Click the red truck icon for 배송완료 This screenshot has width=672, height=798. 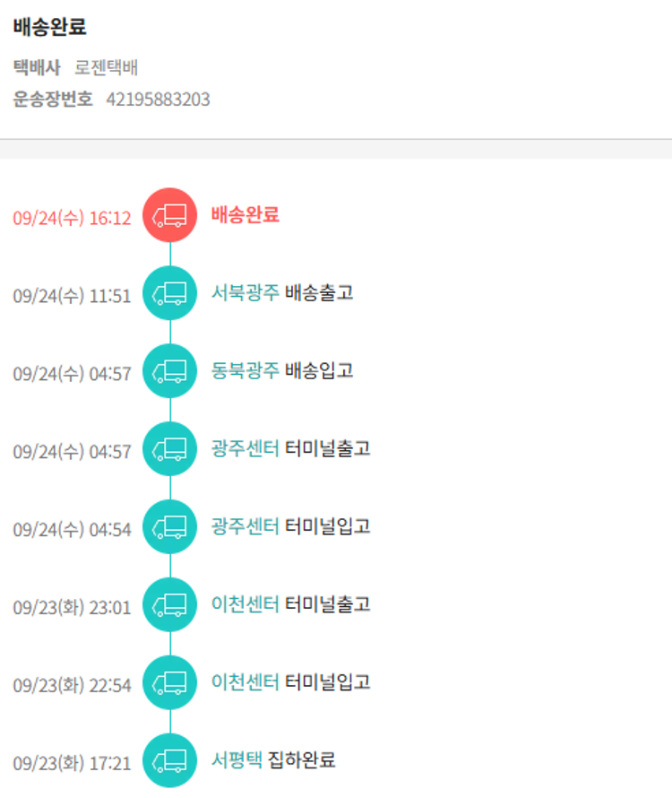click(169, 215)
